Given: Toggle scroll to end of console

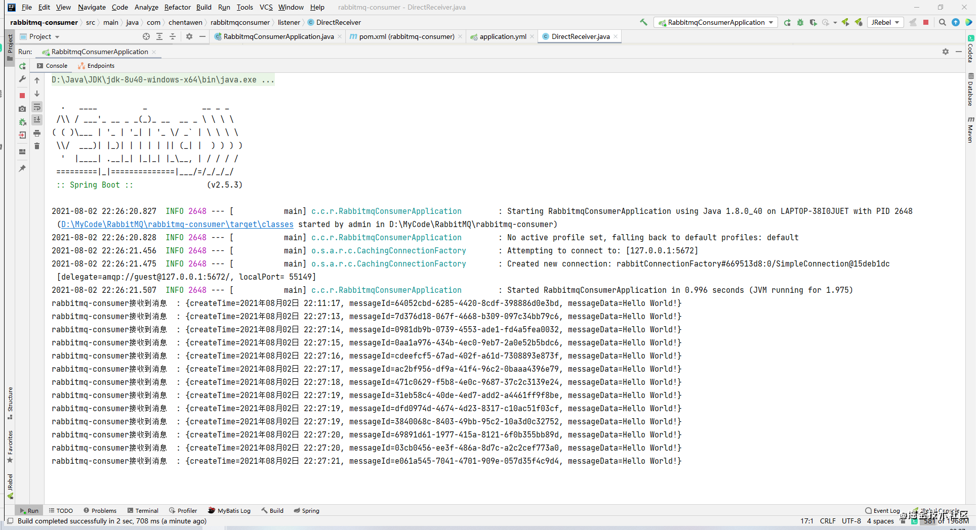Looking at the screenshot, I should (37, 120).
